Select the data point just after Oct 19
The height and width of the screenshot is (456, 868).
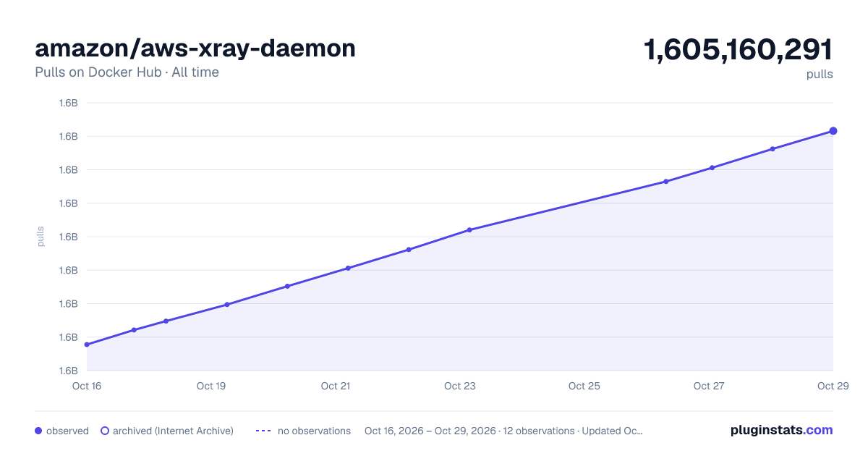[x=227, y=305]
